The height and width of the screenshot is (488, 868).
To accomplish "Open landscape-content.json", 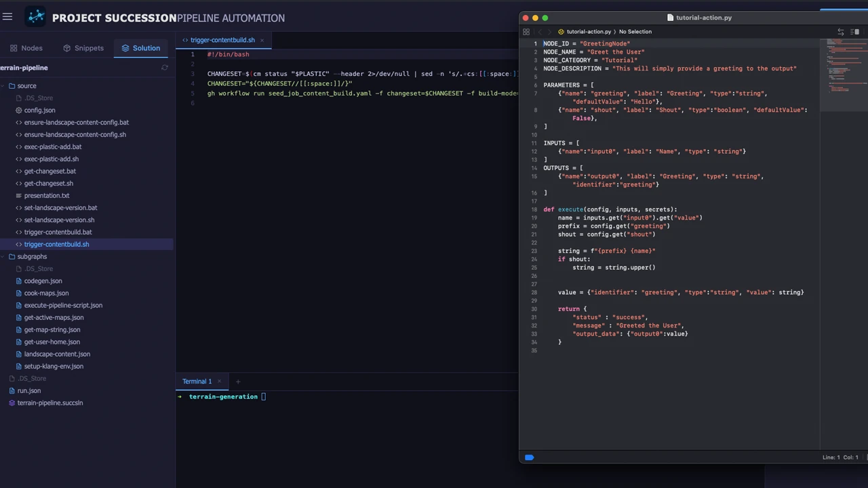I will (x=57, y=354).
